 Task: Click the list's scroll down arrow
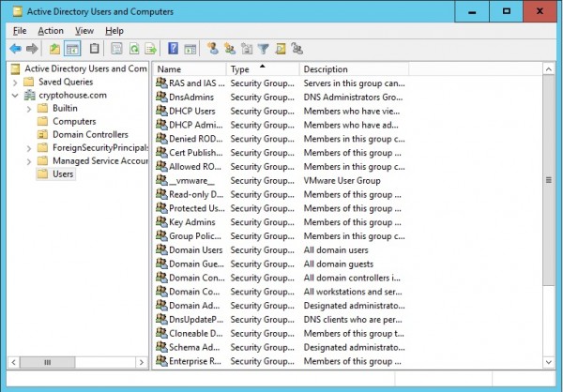[549, 362]
